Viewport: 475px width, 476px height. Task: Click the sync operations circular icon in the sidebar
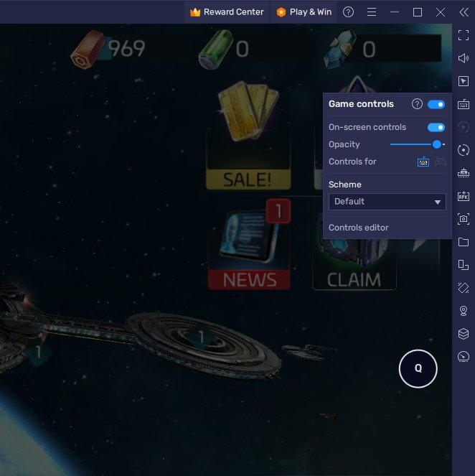[464, 150]
